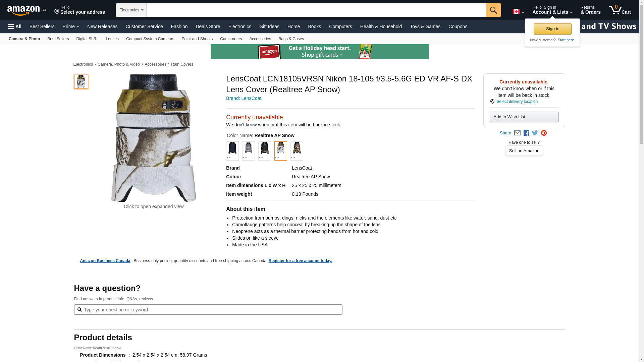Viewport: 644px width, 362px height.
Task: Expand the Electronics search category dropdown
Action: [x=131, y=10]
